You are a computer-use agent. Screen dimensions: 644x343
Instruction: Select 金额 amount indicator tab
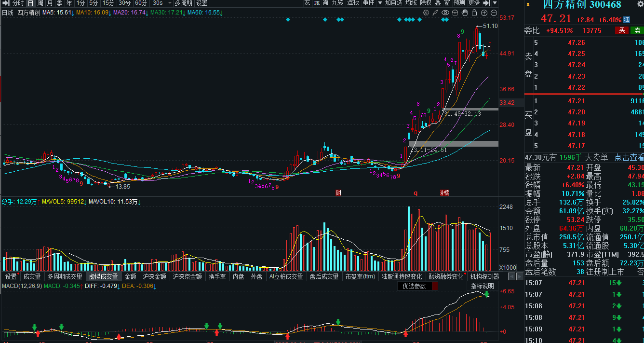point(131,276)
